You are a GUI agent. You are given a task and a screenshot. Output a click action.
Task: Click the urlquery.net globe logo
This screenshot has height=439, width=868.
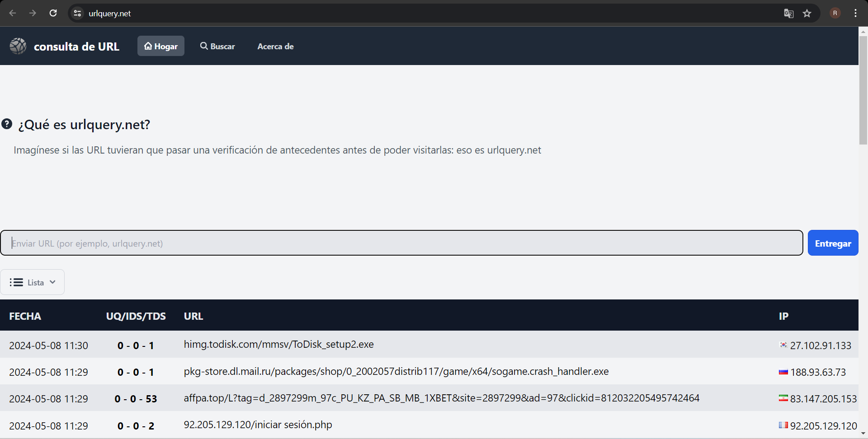coord(18,46)
